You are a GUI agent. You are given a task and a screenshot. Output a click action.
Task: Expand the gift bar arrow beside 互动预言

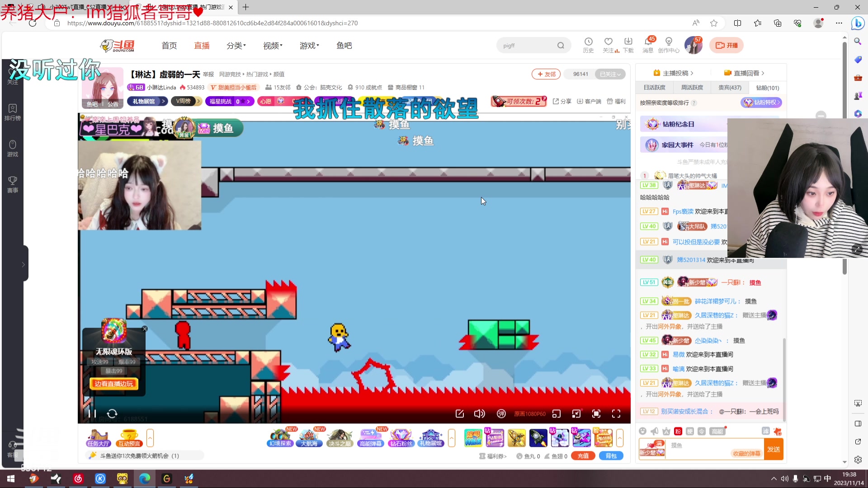tap(150, 438)
